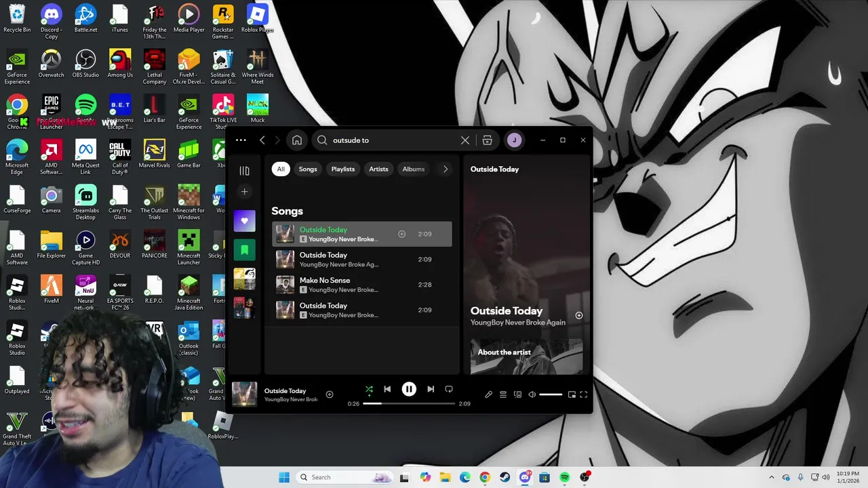Open Your Episodes green bookmark tile

point(245,250)
